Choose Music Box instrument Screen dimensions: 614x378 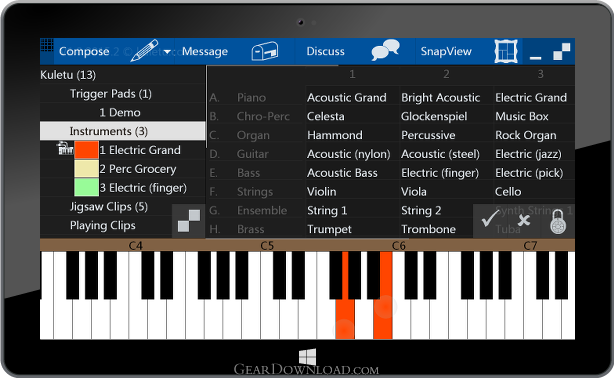(522, 116)
